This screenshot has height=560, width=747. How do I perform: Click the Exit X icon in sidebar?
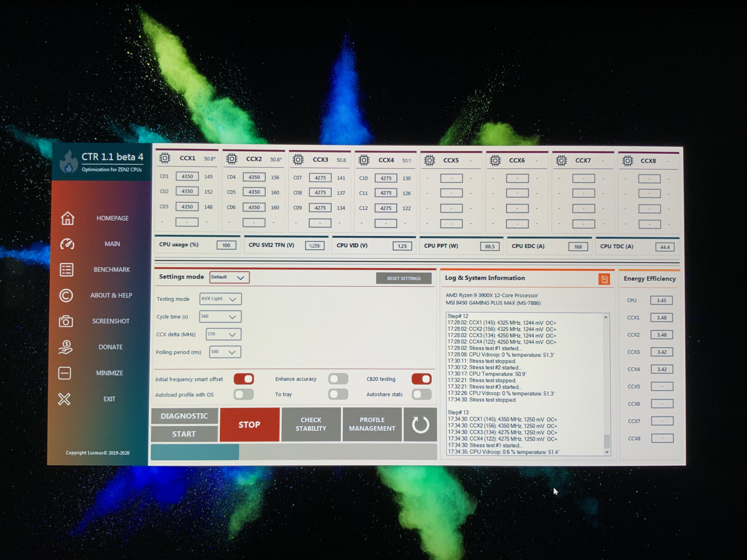coord(64,399)
